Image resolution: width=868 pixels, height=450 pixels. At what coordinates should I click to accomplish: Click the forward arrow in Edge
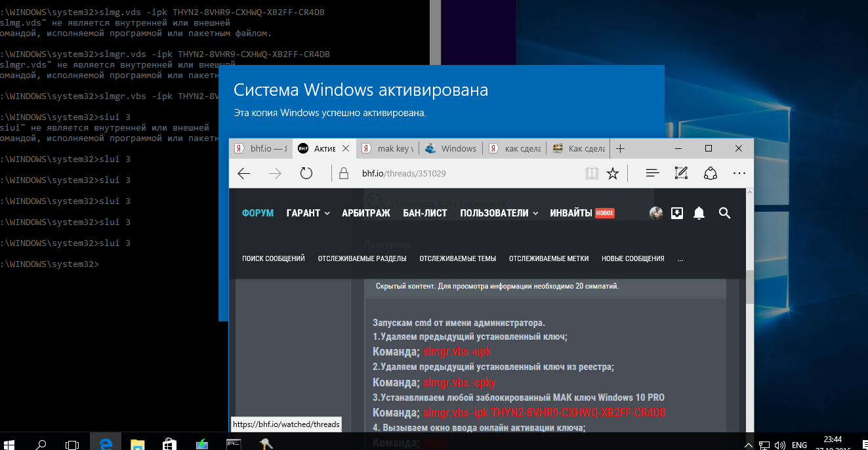click(x=275, y=174)
